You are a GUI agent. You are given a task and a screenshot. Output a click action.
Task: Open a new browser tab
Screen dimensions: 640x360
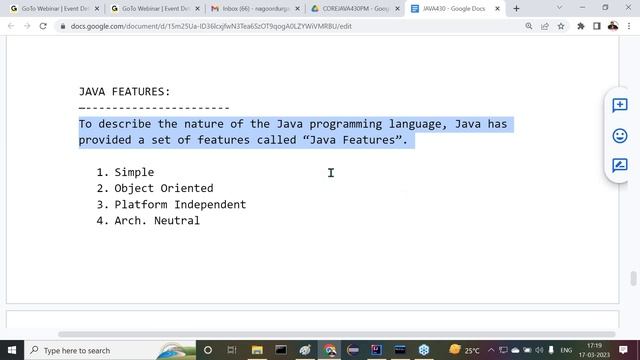(x=516, y=9)
